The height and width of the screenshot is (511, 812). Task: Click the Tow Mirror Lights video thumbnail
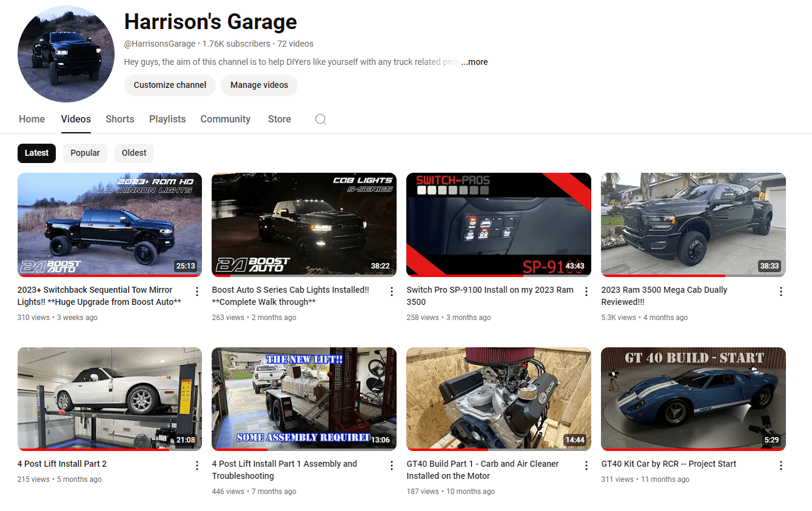click(110, 225)
